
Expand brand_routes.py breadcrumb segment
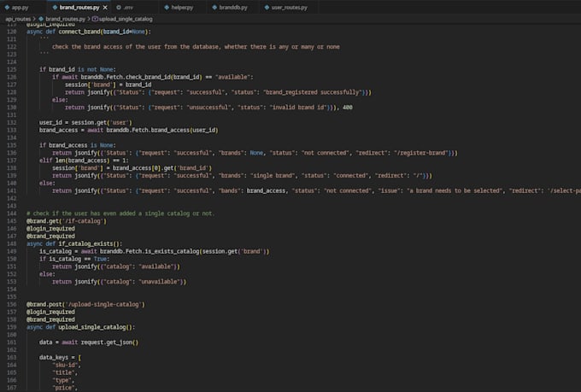(x=65, y=19)
